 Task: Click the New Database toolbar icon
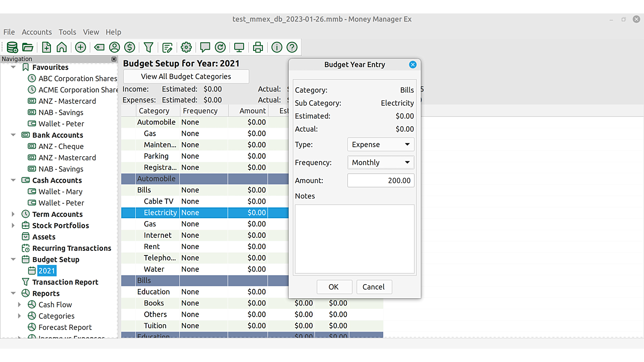[x=12, y=47]
